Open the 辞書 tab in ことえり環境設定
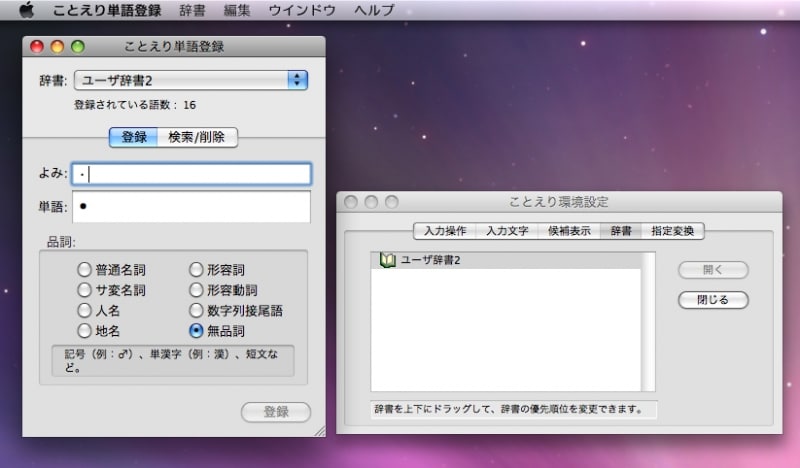The width and height of the screenshot is (800, 468). click(x=621, y=231)
